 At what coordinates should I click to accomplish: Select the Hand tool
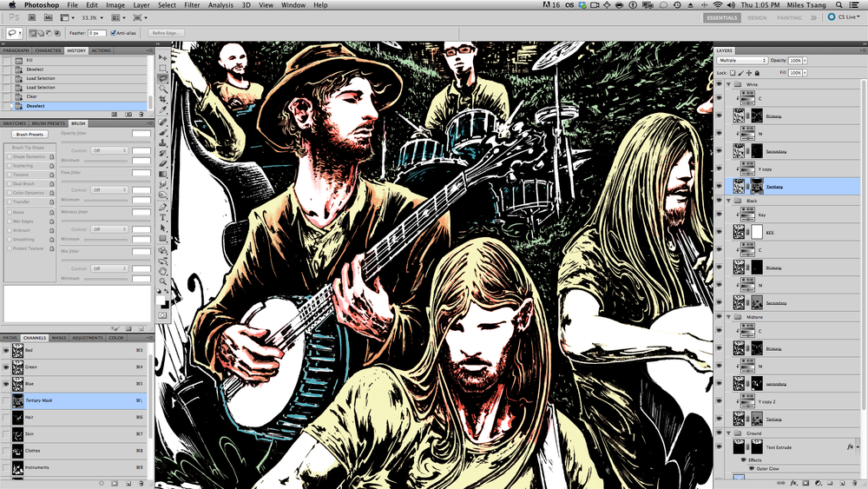(163, 271)
